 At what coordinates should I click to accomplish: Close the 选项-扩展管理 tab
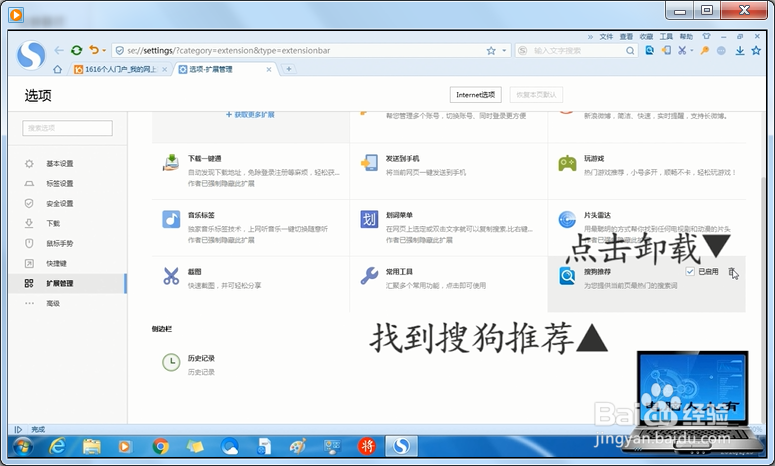click(x=269, y=70)
